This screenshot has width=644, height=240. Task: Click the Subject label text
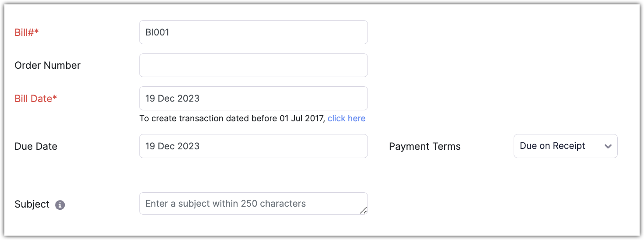coord(32,205)
